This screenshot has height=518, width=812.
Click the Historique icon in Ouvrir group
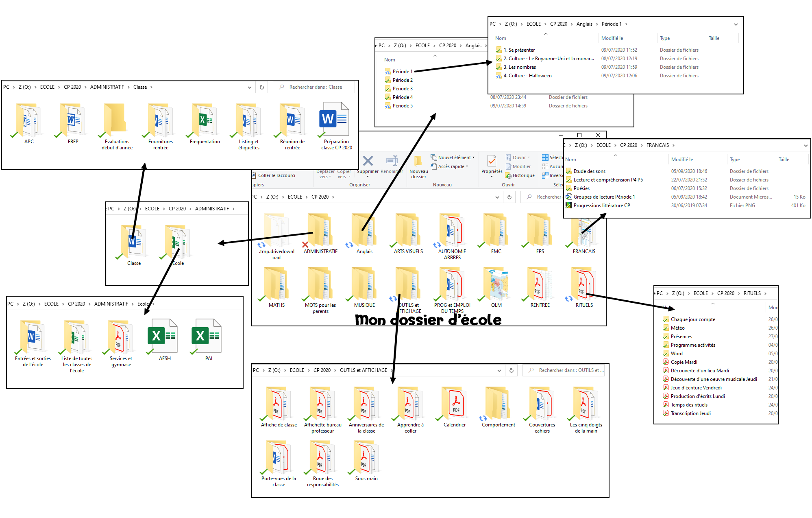tap(508, 176)
